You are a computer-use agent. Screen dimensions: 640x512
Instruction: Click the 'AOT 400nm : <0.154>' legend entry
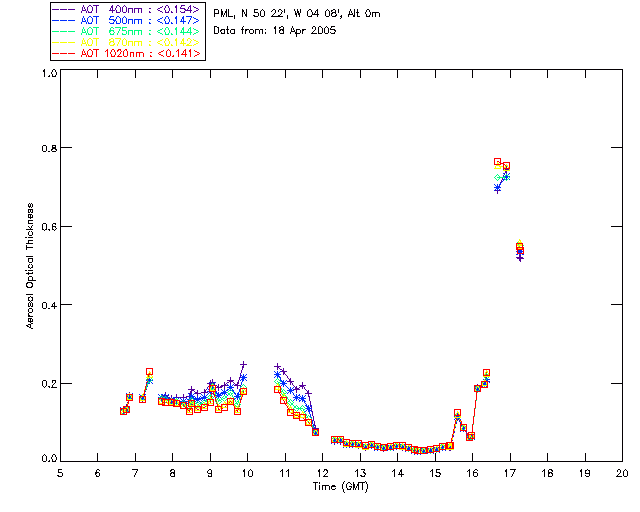tap(126, 9)
